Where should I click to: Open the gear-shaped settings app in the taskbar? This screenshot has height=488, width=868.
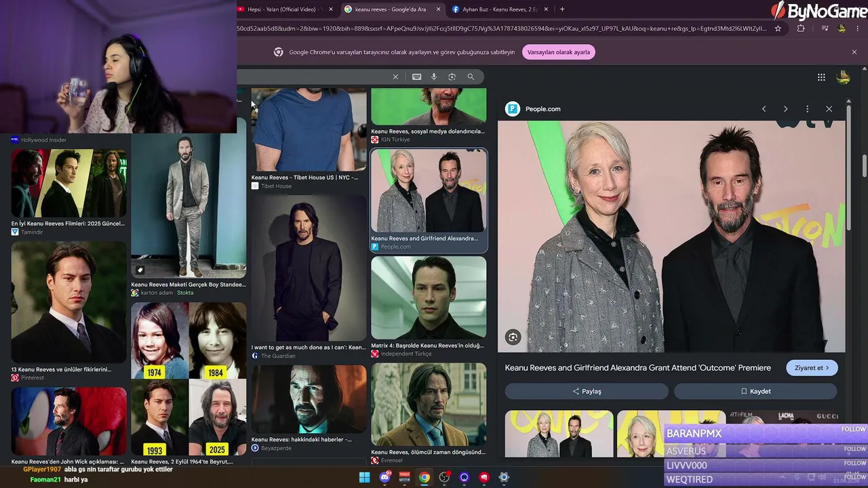point(504,477)
